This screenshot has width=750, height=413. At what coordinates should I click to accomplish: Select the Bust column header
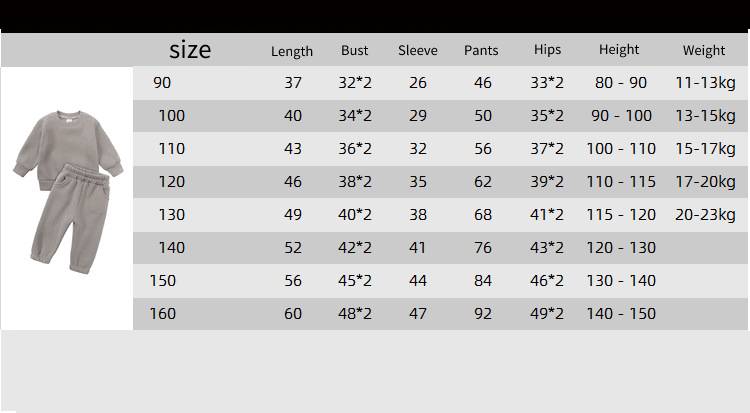pos(355,50)
